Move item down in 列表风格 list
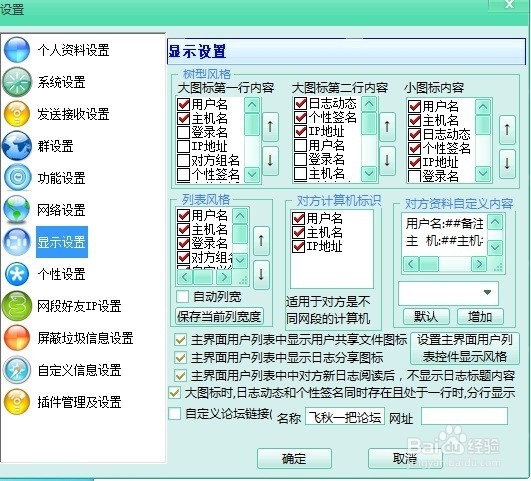 coord(261,274)
